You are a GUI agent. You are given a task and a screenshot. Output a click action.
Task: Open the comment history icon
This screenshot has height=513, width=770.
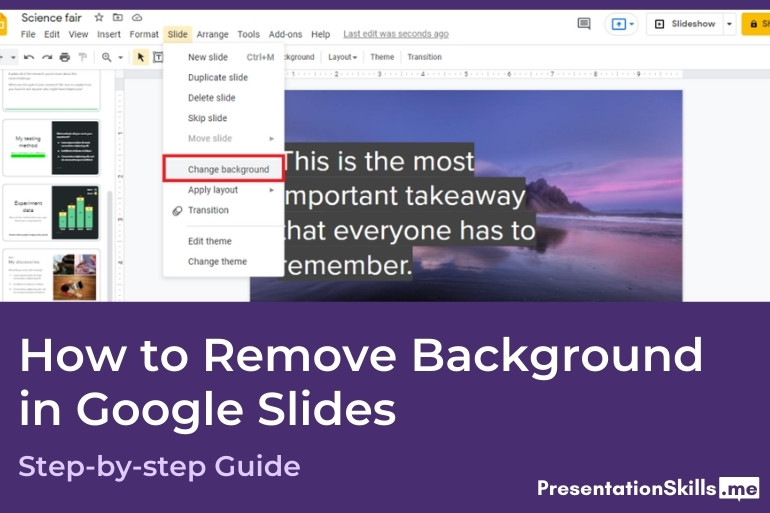point(584,24)
